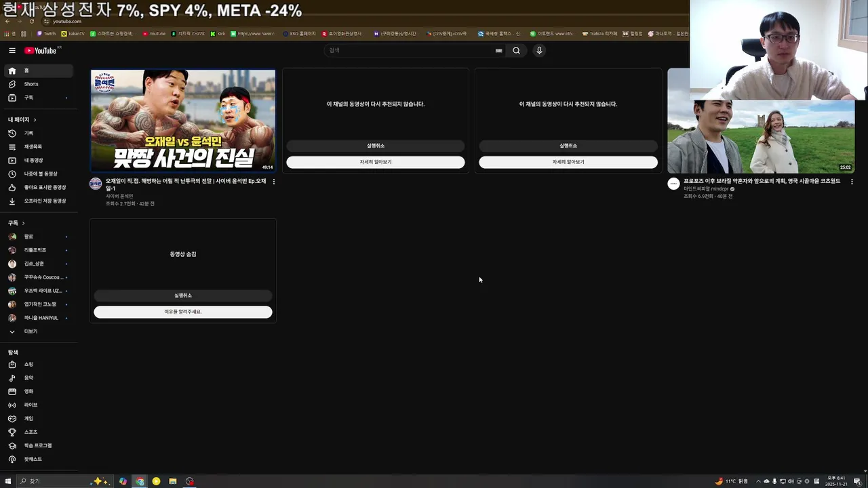Open the 엽기적인 코노범 channel
This screenshot has height=488, width=868.
[x=39, y=304]
